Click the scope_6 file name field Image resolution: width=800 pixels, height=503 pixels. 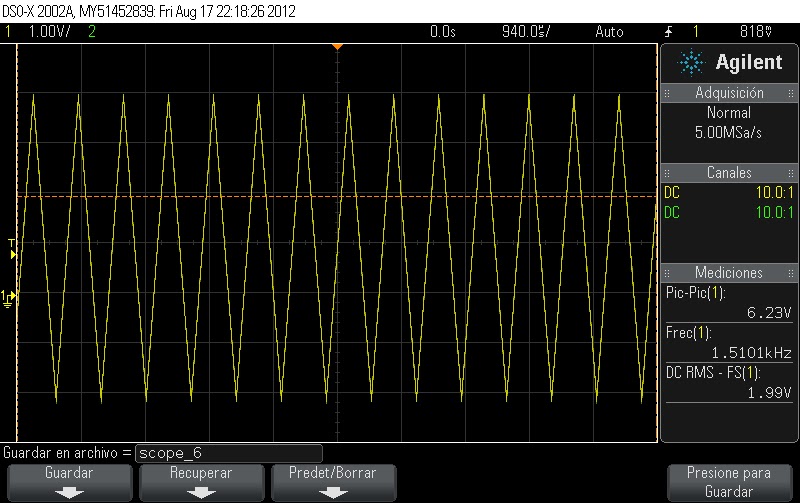click(x=229, y=453)
